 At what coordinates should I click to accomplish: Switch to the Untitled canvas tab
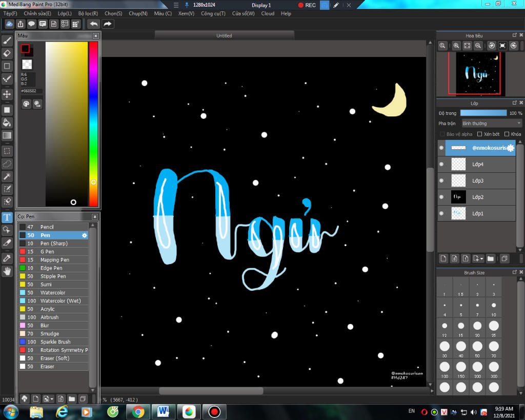225,35
